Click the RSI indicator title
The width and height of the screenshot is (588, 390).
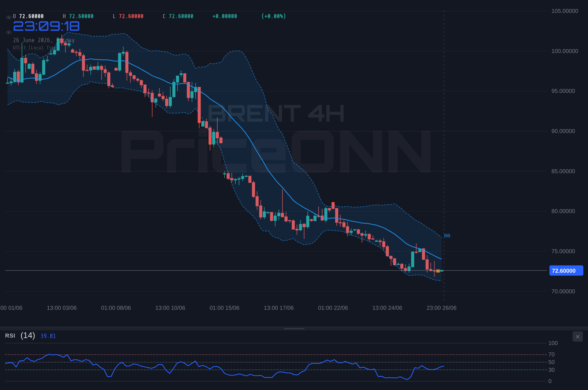(x=10, y=336)
